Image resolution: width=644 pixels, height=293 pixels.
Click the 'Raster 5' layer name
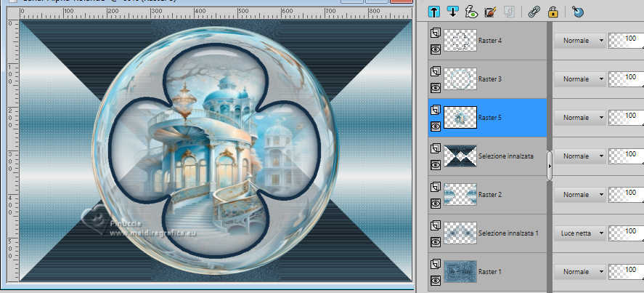point(490,117)
